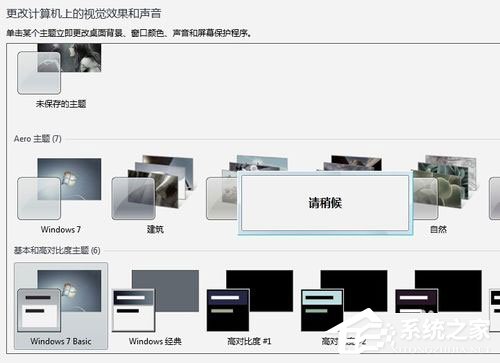This screenshot has width=500, height=363.
Task: Click the Windows 经典 label text
Action: tap(155, 341)
